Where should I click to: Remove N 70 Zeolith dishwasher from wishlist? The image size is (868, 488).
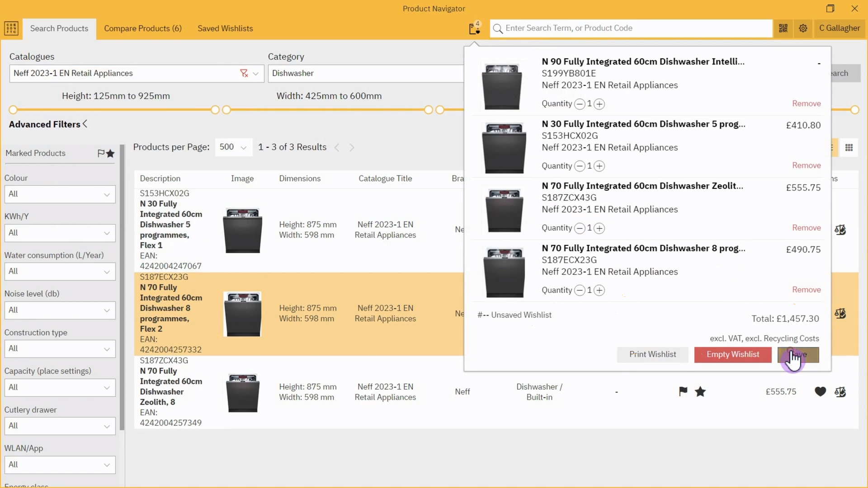(806, 228)
